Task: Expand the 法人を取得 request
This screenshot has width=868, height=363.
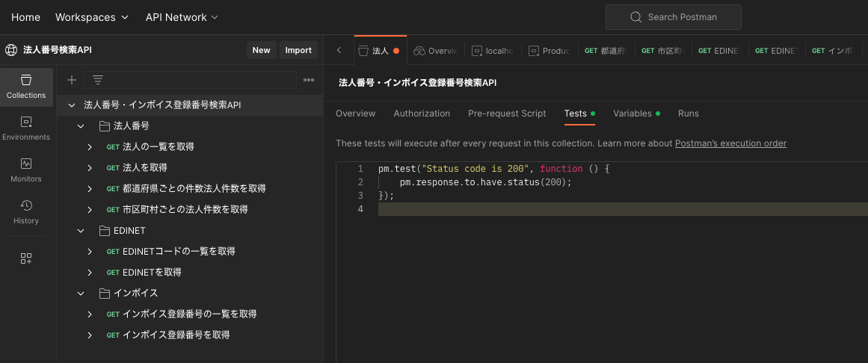Action: [90, 167]
